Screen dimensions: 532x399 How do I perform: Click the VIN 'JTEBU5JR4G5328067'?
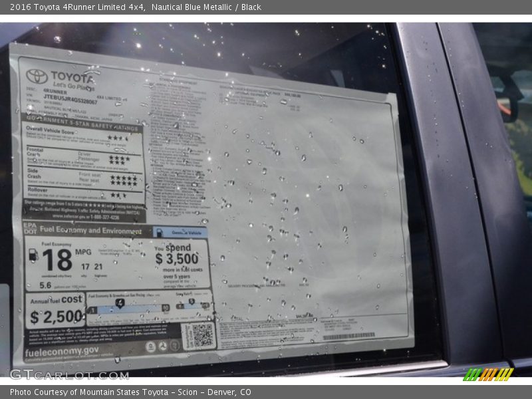[x=70, y=98]
